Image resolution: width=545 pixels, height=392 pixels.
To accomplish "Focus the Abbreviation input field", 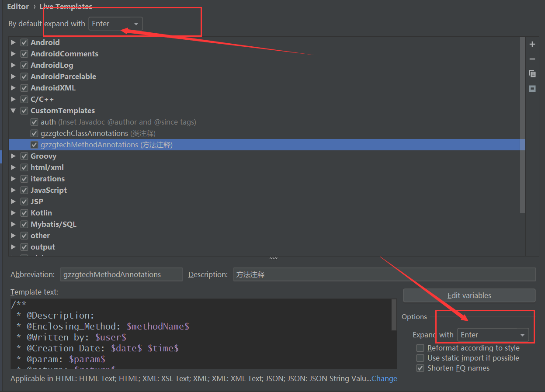I will click(x=121, y=274).
